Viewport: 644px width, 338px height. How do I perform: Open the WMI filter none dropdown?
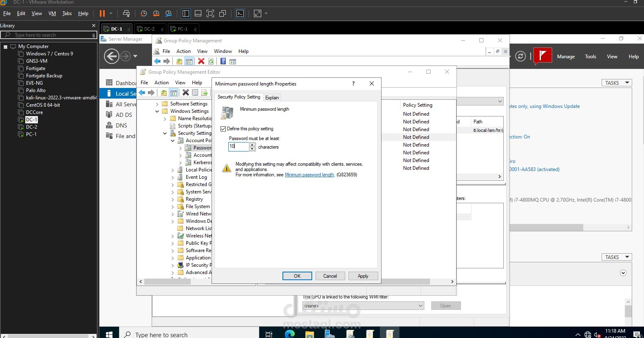[363, 306]
